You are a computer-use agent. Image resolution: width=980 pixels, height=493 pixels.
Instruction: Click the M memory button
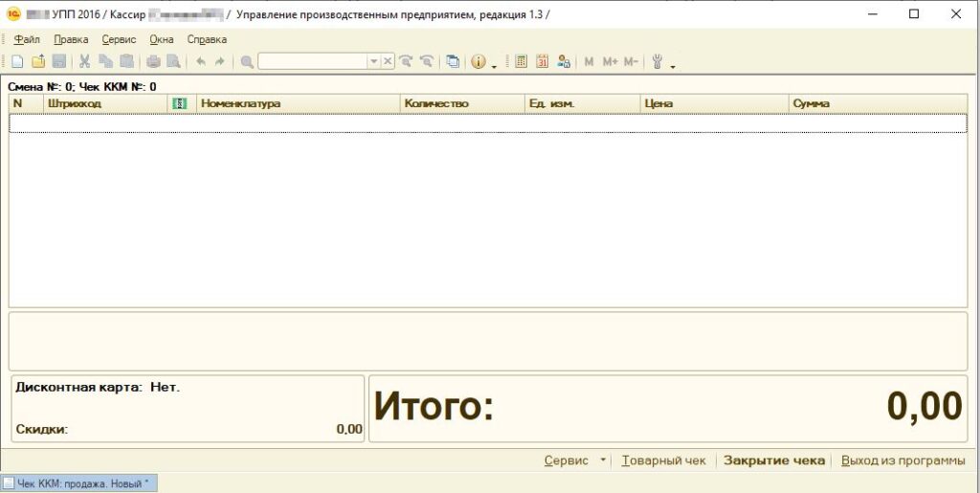click(x=589, y=61)
